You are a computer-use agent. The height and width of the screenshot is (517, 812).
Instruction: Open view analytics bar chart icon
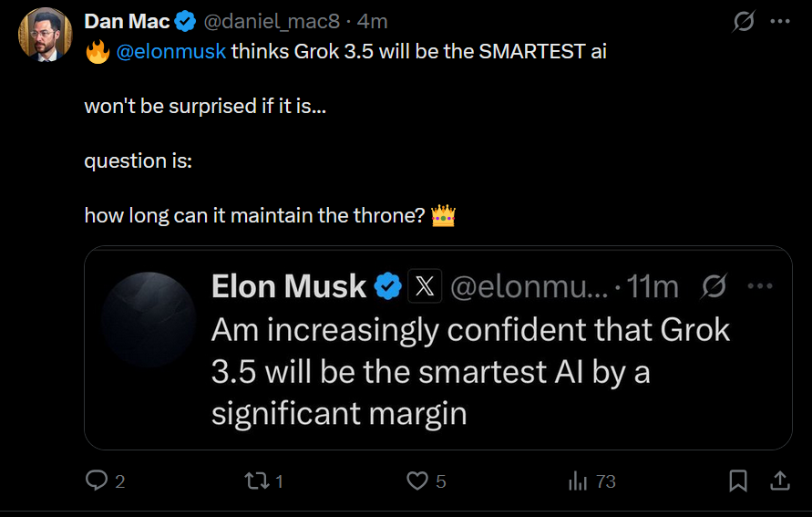(578, 481)
